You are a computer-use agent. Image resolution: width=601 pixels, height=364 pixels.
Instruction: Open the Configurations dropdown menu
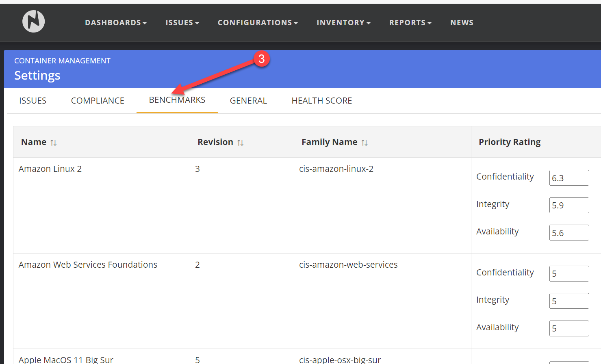258,23
